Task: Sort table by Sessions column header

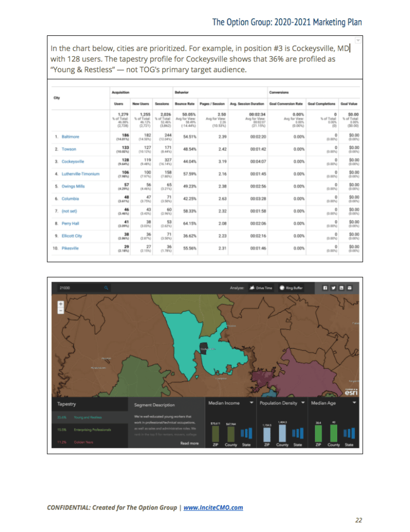Action: 162,104
